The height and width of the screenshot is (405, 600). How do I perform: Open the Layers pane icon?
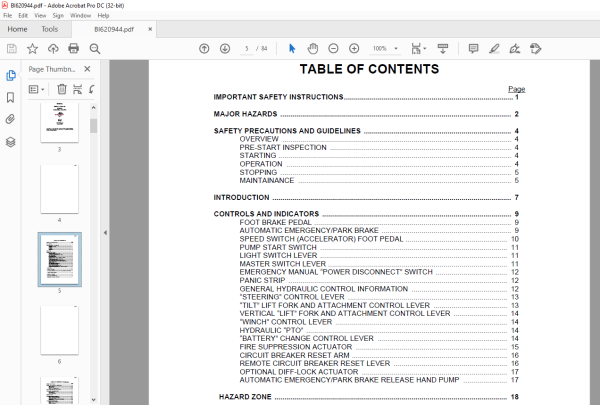pos(11,142)
